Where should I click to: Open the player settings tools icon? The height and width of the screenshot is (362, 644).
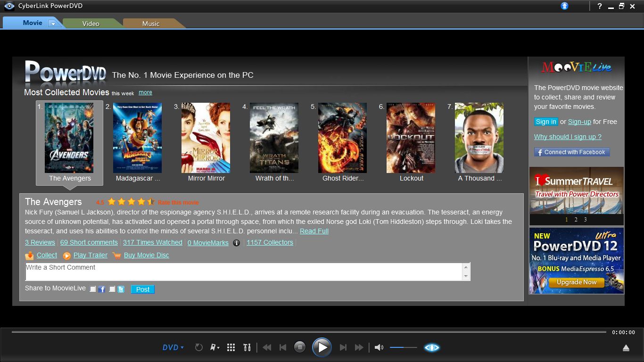coord(247,347)
